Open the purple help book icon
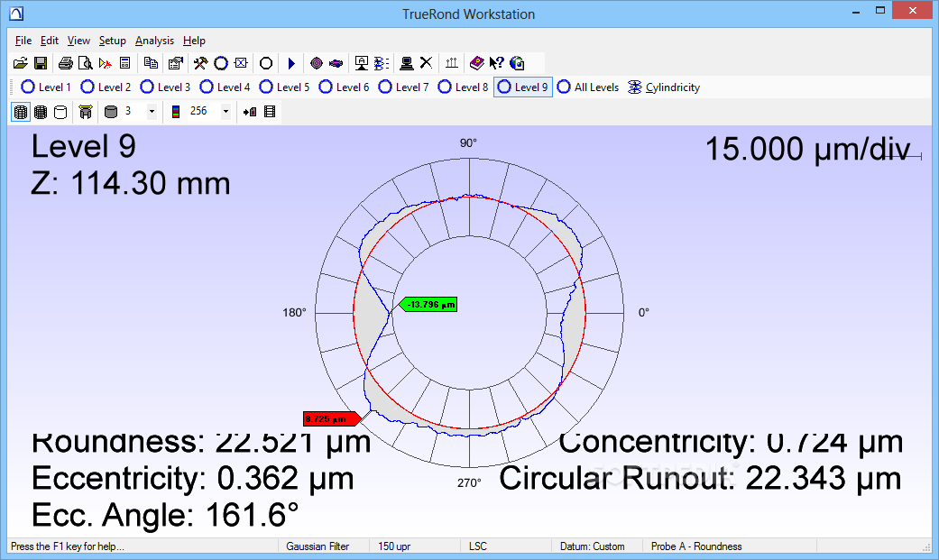Screen dimensions: 939x560 (476, 63)
